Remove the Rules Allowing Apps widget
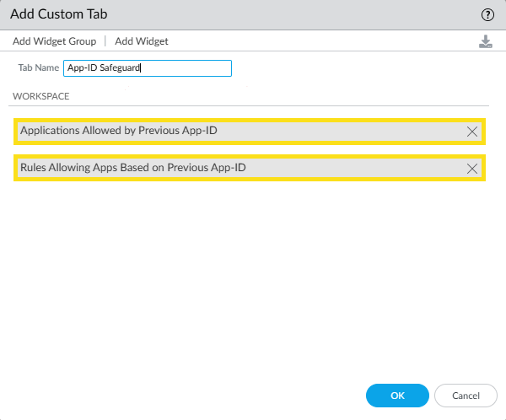The height and width of the screenshot is (420, 506). (472, 168)
